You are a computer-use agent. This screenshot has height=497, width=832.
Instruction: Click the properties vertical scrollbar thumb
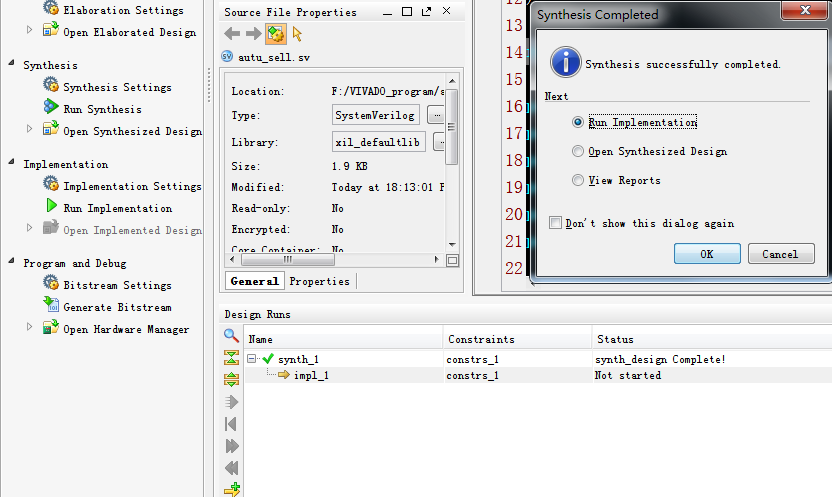coord(452,127)
